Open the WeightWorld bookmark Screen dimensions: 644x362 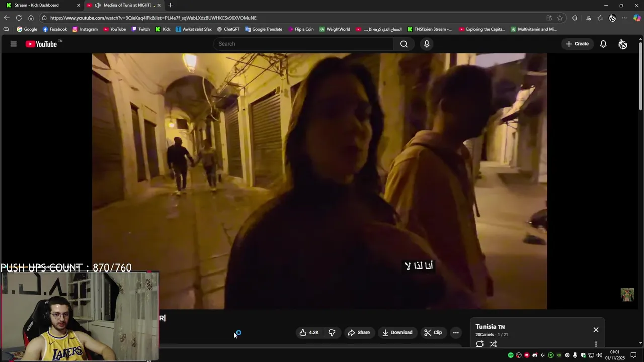335,29
